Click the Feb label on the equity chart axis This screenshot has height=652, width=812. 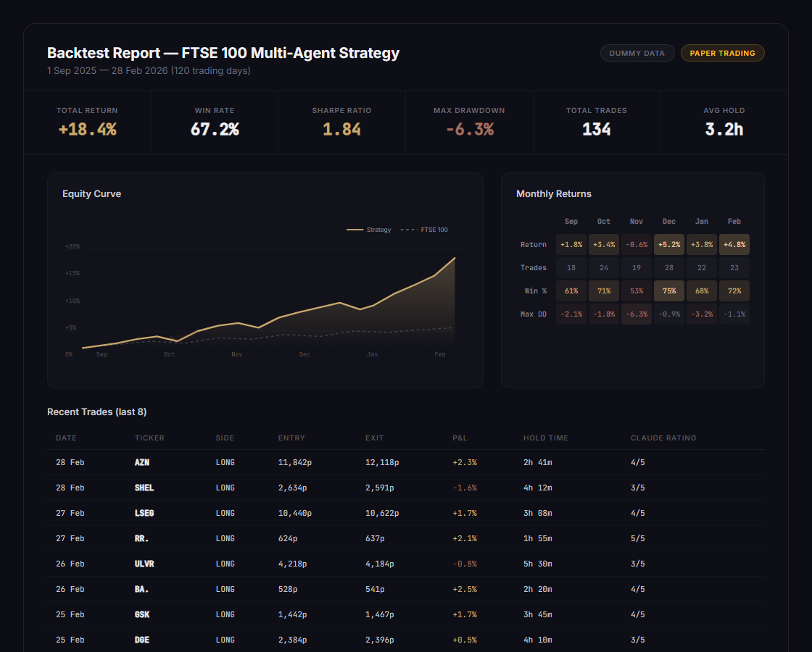[x=439, y=354]
